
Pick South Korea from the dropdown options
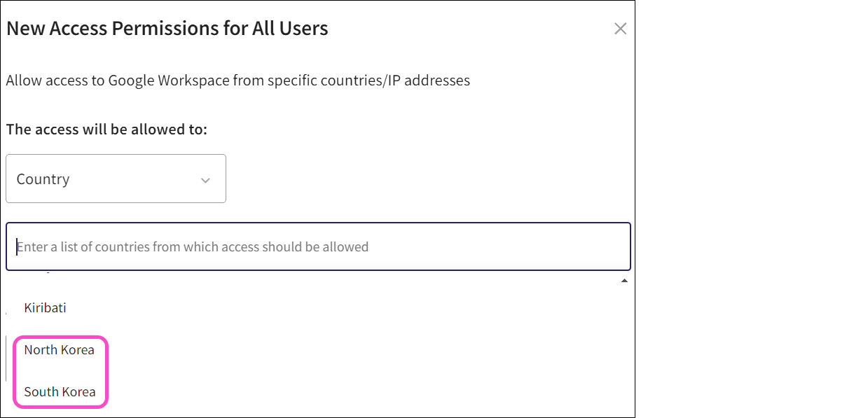[x=60, y=391]
